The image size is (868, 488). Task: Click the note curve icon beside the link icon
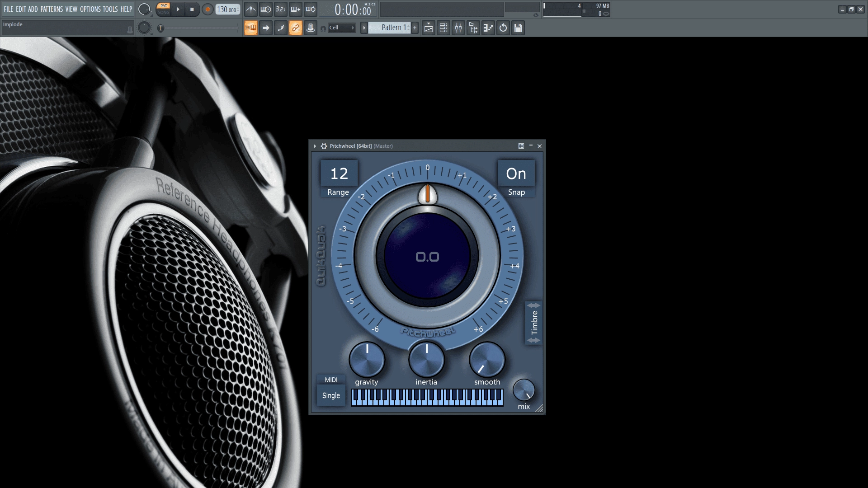(x=281, y=28)
